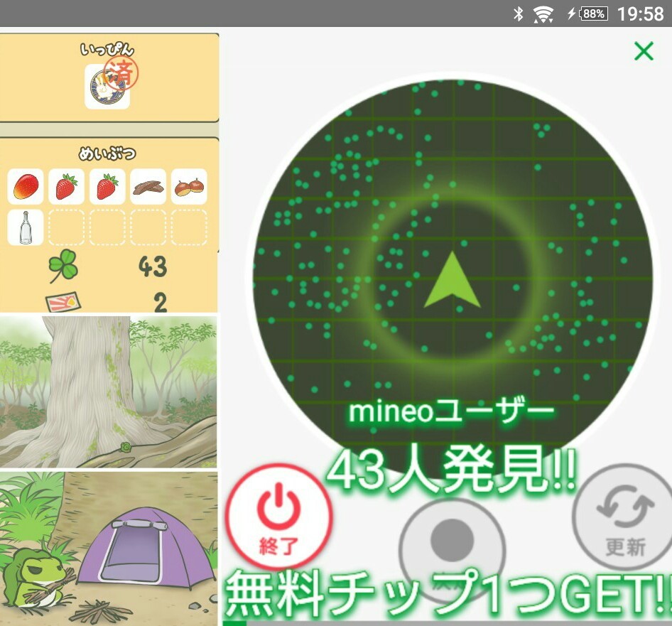Viewport: 672px width, 626px height.
Task: Select the strawberry next to the mango
Action: pos(66,187)
